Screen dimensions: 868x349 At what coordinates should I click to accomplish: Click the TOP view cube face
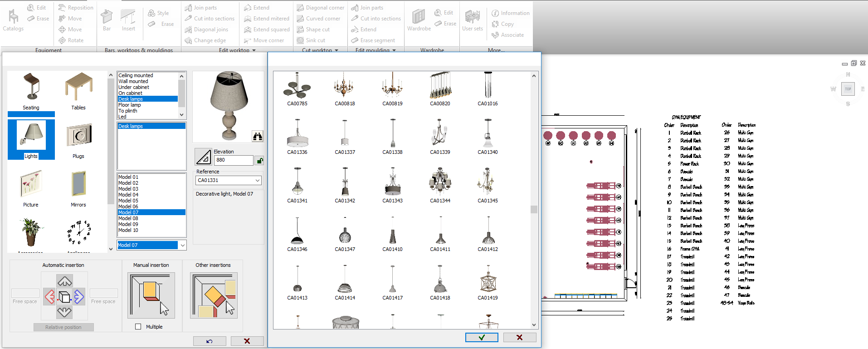click(x=848, y=89)
